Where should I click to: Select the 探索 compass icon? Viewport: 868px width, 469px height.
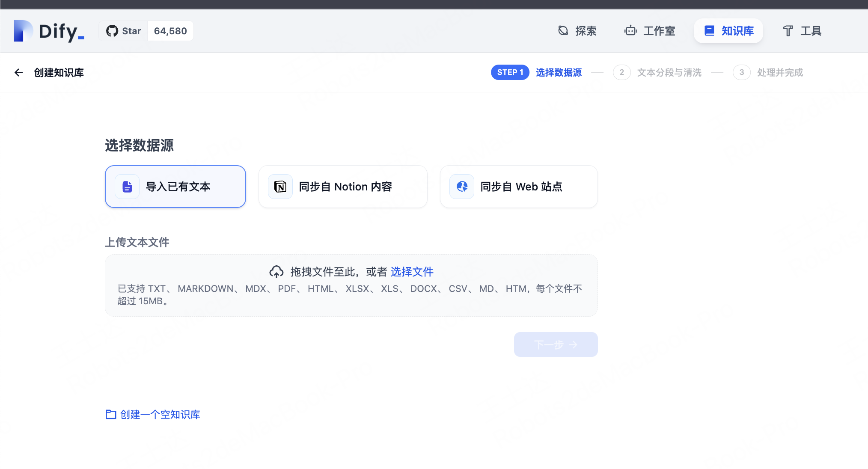tap(563, 30)
